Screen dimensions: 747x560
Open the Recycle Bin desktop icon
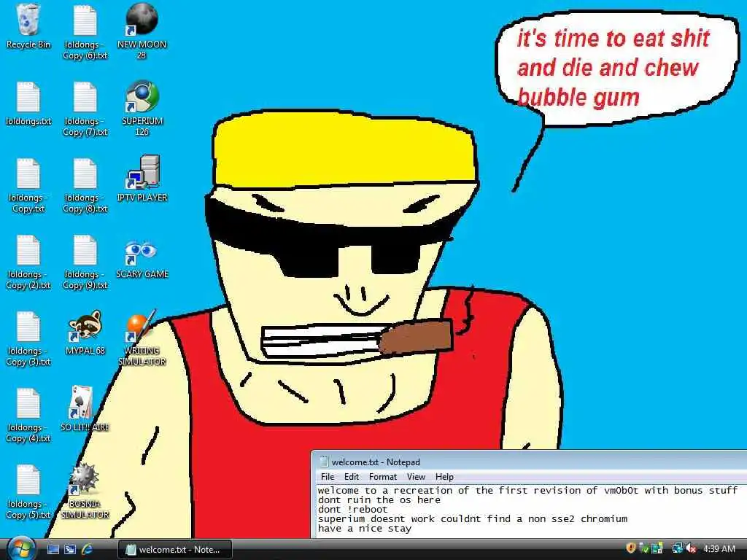[28, 26]
